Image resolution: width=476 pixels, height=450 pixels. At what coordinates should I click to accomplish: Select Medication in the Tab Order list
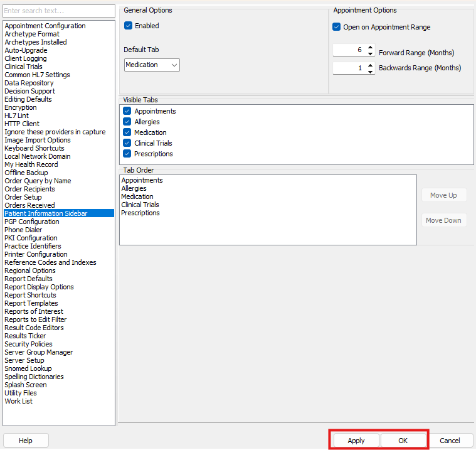(x=137, y=196)
